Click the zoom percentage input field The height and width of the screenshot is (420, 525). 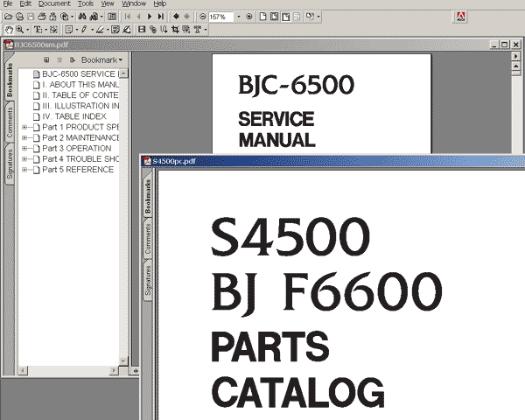click(x=220, y=17)
